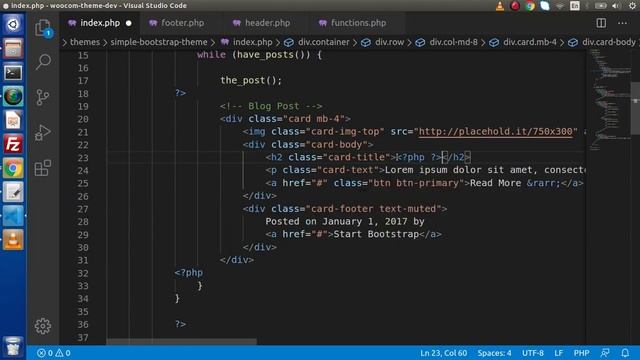This screenshot has height=360, width=640.
Task: Open Ubuntu dash search launcher
Action: [x=13, y=24]
